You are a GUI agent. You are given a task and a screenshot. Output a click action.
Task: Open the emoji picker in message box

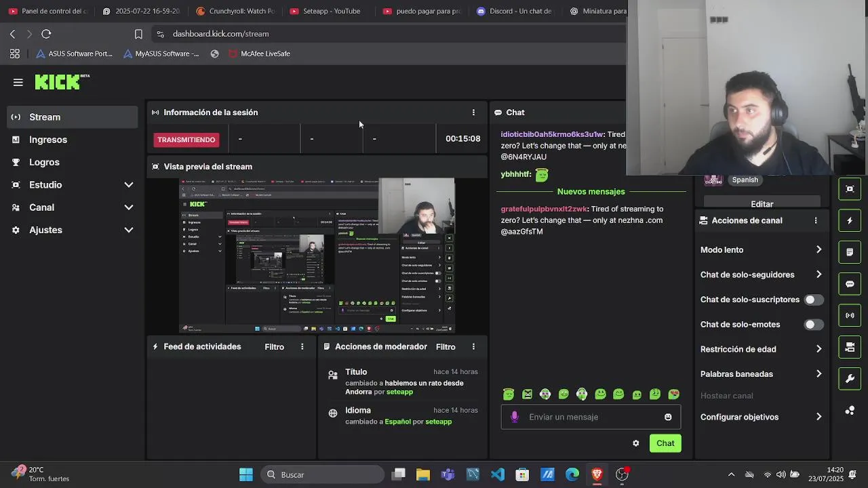(x=668, y=417)
